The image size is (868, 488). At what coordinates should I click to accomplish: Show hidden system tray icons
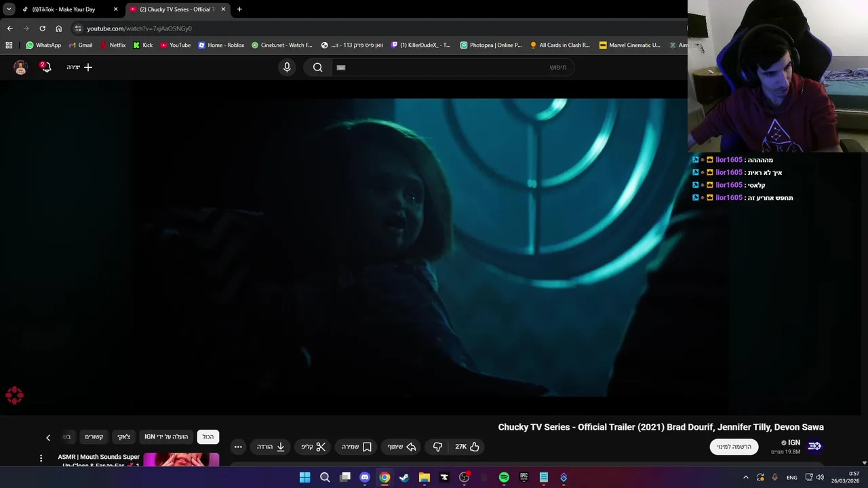(x=746, y=477)
